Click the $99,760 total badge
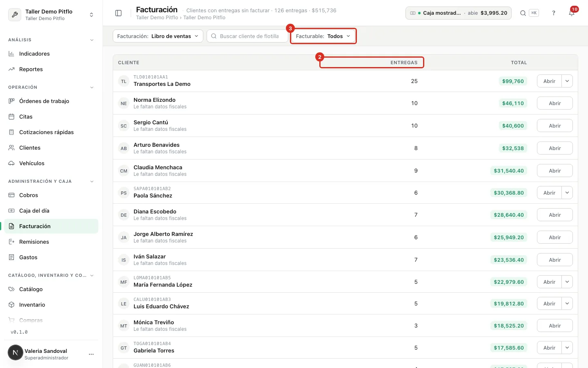This screenshot has width=588, height=368. coord(513,81)
